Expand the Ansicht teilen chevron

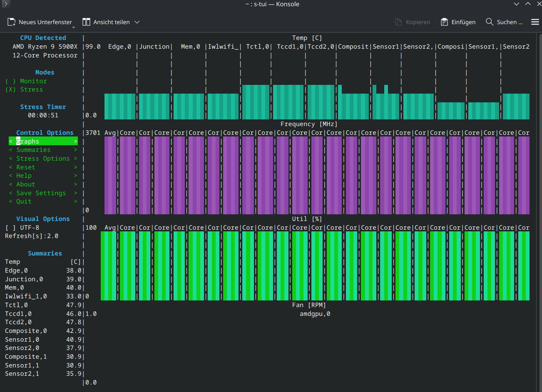click(x=137, y=22)
